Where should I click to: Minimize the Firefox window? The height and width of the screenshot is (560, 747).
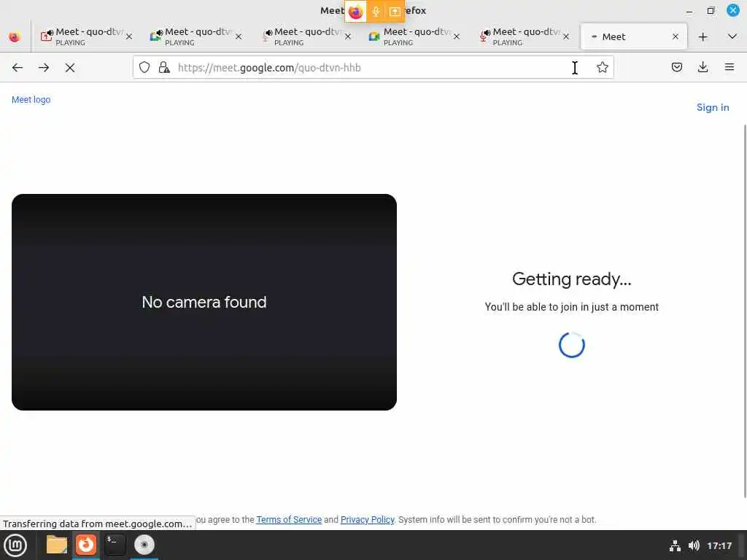tap(689, 10)
